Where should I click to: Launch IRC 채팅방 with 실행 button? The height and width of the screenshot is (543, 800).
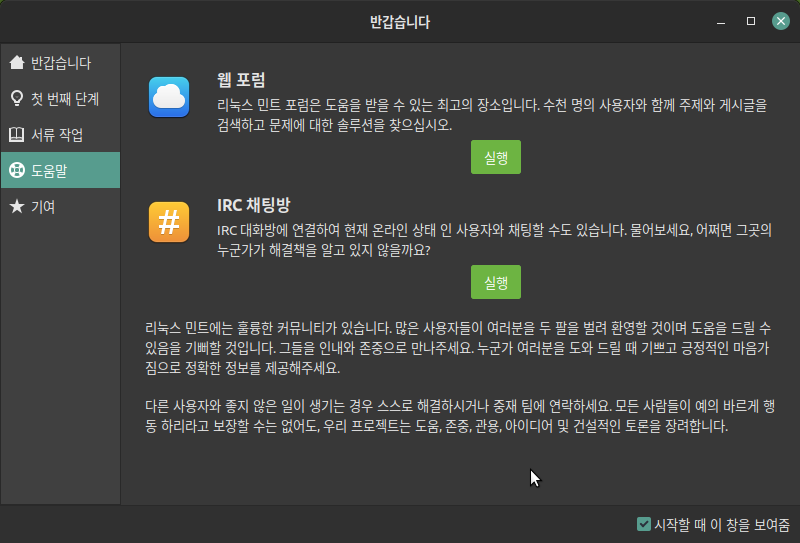[x=496, y=282]
